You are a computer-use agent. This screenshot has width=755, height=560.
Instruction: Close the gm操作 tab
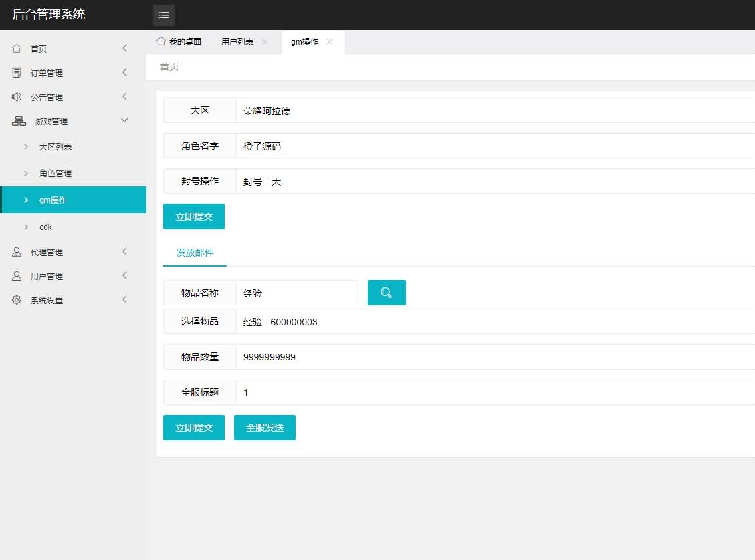pos(330,41)
